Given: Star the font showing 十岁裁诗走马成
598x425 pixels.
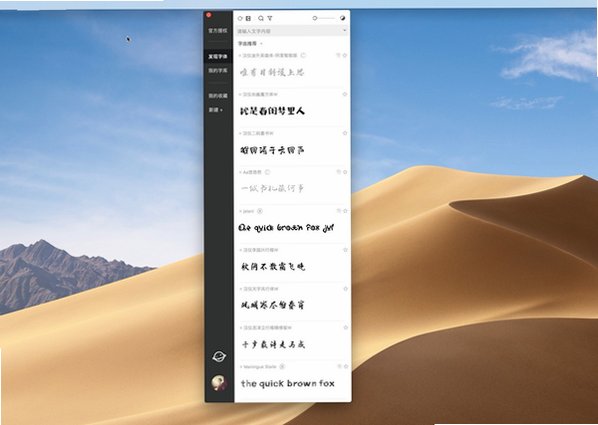Looking at the screenshot, I should (x=346, y=328).
